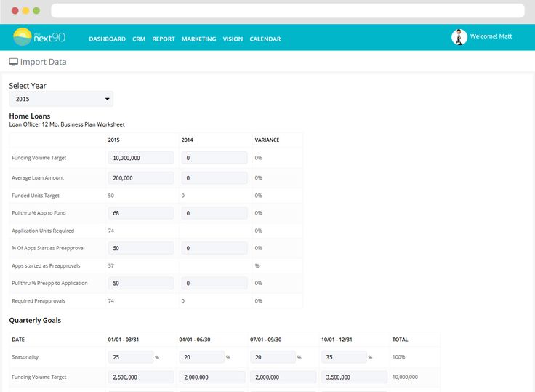Click the VARIANCE column header
The image size is (535, 392).
[x=267, y=140]
